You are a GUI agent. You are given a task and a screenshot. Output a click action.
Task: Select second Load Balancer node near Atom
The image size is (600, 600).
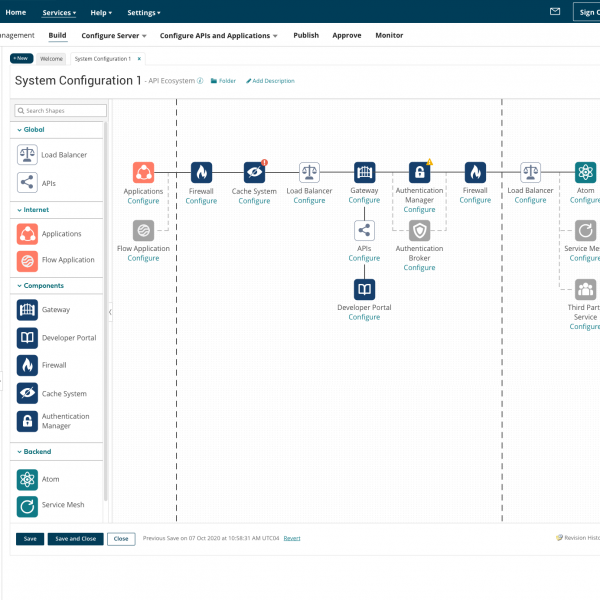coord(530,173)
